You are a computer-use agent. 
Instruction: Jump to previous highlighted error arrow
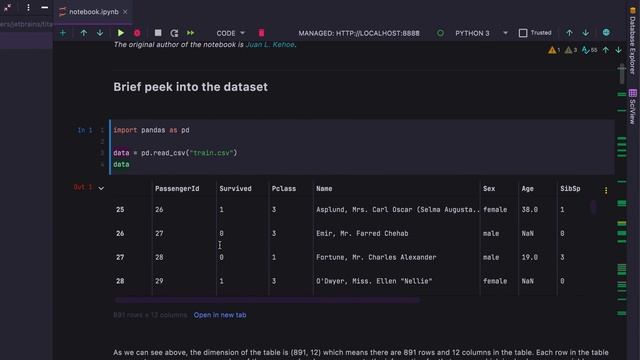coord(606,50)
